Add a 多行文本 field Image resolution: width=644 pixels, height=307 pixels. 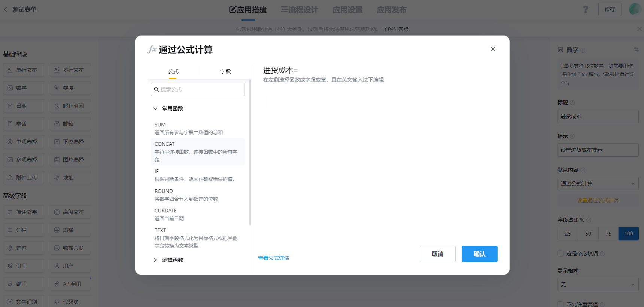70,70
